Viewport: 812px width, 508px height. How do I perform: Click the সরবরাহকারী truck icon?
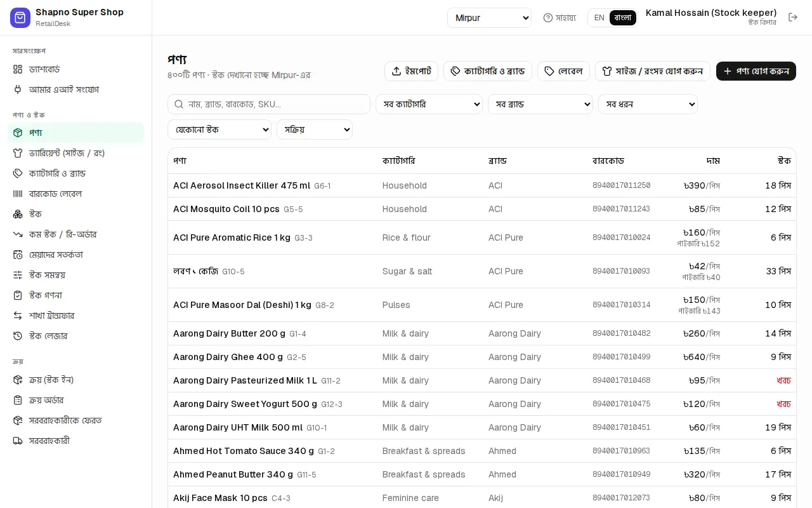[x=18, y=441]
